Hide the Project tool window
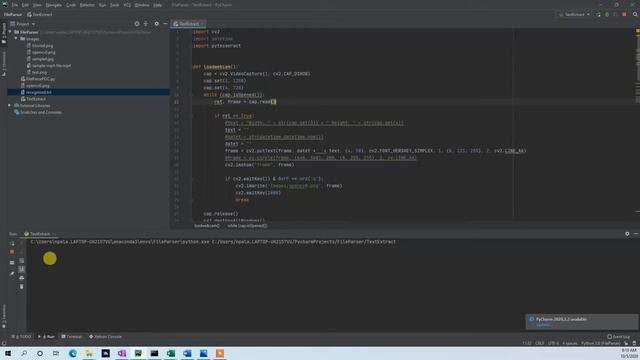 (x=165, y=24)
